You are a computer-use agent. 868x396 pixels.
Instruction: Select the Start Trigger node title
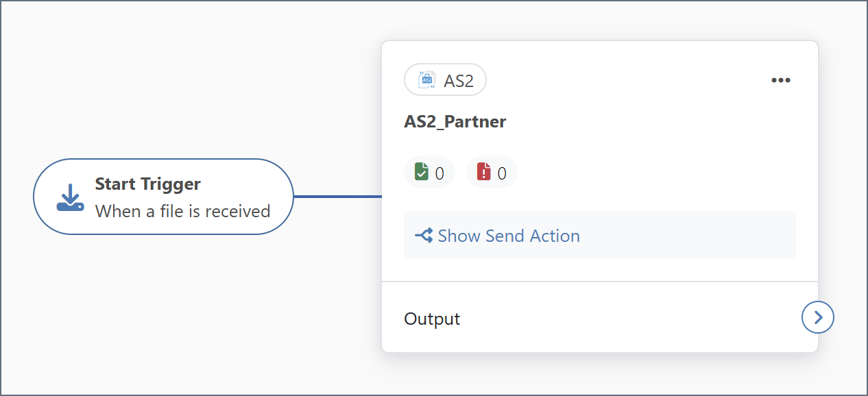pos(147,184)
